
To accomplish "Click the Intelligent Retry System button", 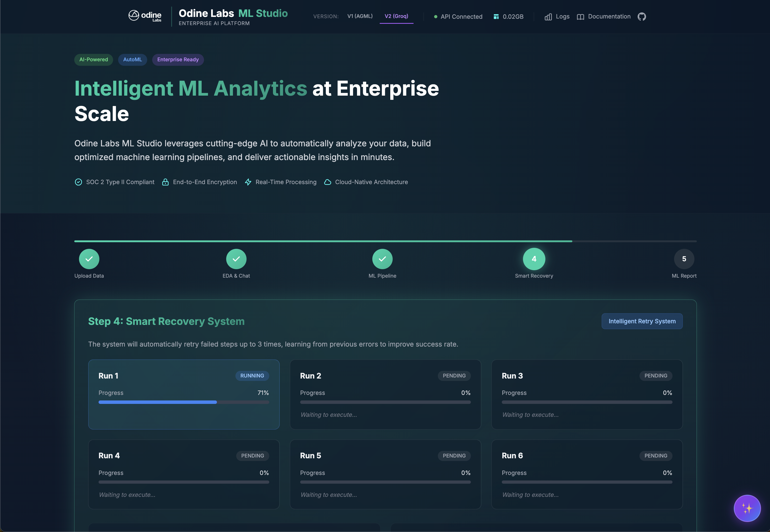I will tap(642, 321).
